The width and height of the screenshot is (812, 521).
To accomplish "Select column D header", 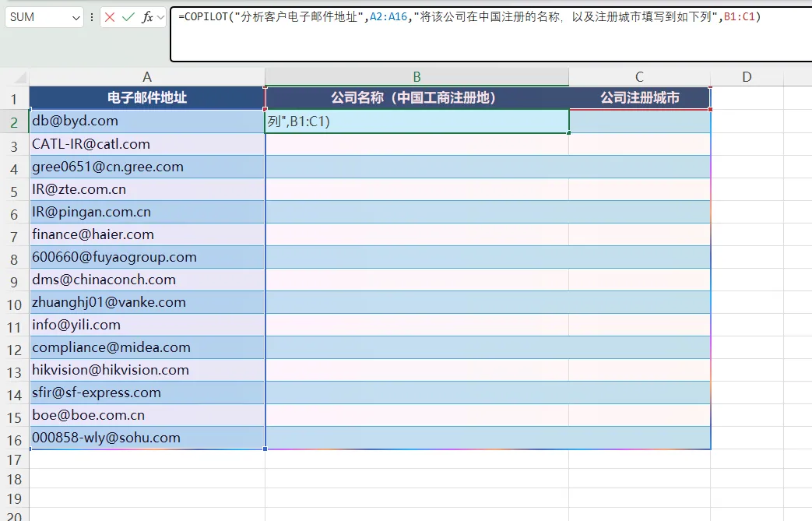I will (x=747, y=77).
